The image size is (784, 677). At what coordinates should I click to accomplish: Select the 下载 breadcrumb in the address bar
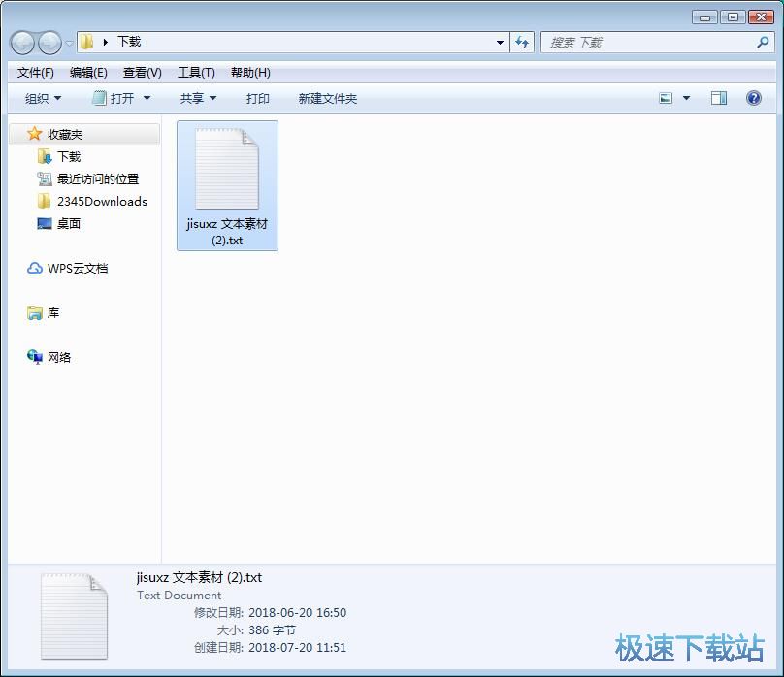129,42
